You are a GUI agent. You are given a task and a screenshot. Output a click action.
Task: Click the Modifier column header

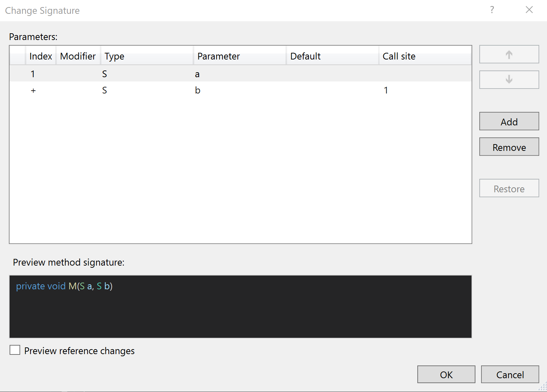pos(78,56)
